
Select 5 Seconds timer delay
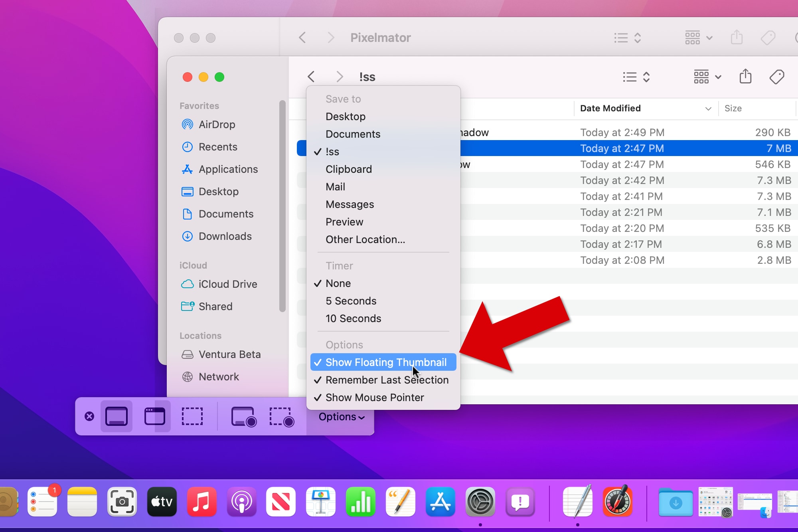click(351, 301)
